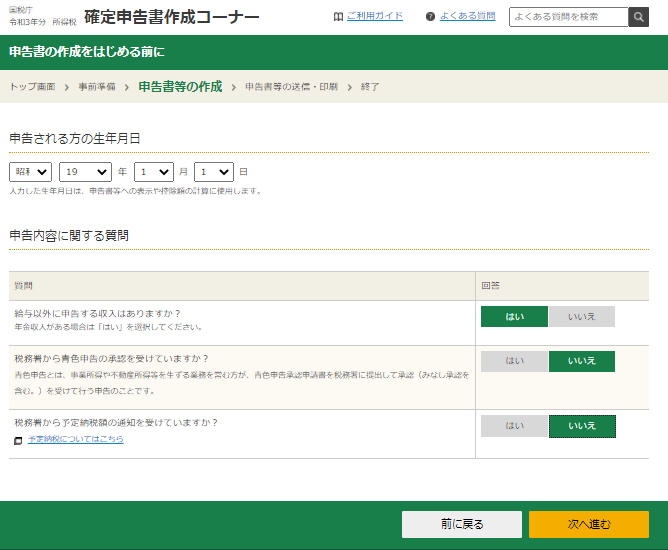The height and width of the screenshot is (550, 668).
Task: Click the magnifier search icon button
Action: pyautogui.click(x=638, y=17)
